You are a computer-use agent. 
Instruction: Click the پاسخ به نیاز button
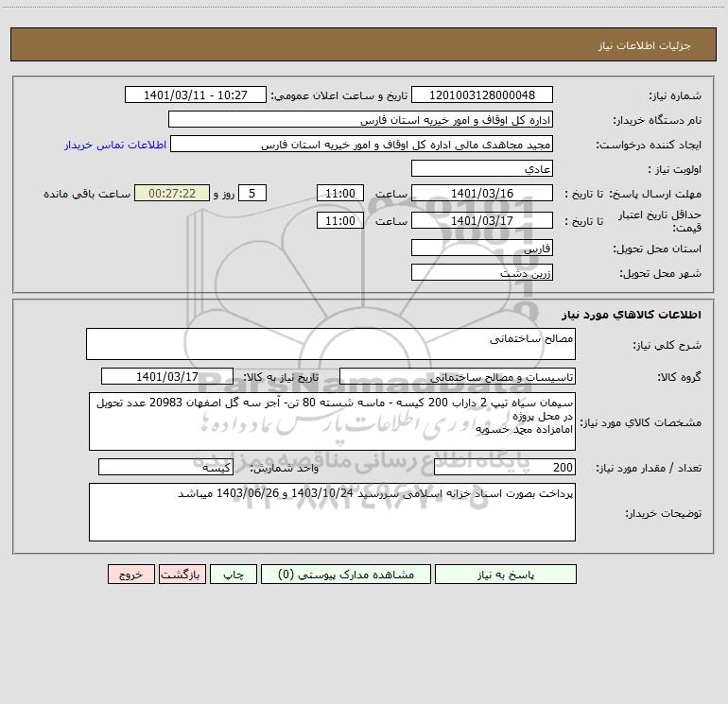(506, 575)
